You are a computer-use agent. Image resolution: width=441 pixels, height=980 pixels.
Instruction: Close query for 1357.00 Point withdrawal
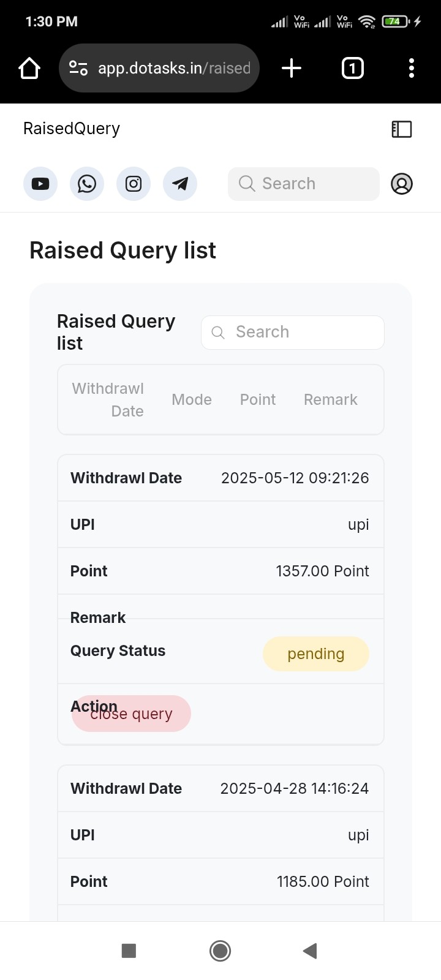[131, 714]
